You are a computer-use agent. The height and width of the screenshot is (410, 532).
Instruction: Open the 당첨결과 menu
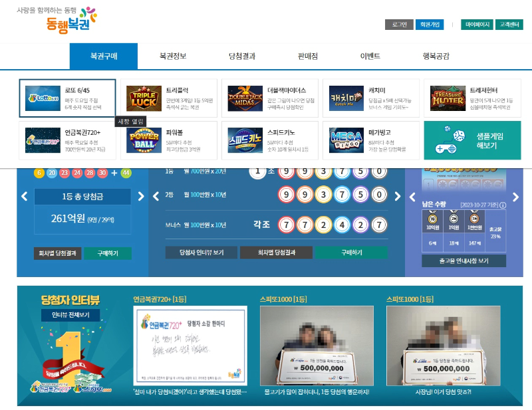point(242,56)
